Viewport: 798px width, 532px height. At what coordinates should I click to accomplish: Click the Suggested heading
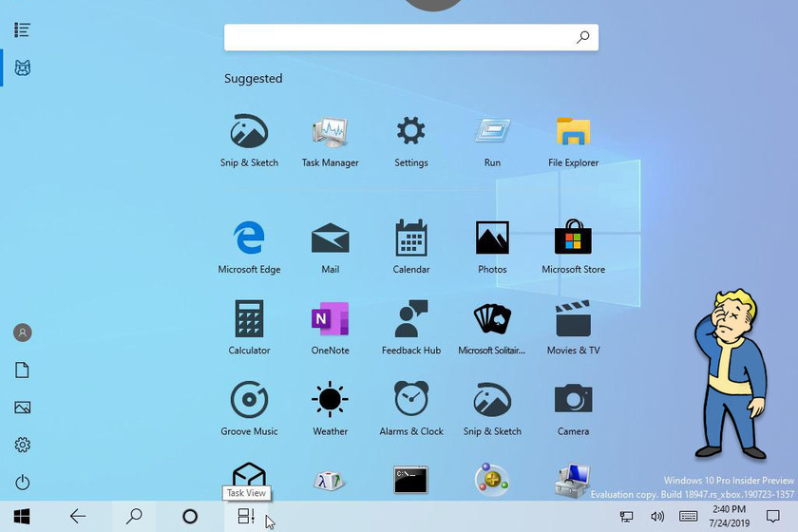point(254,79)
